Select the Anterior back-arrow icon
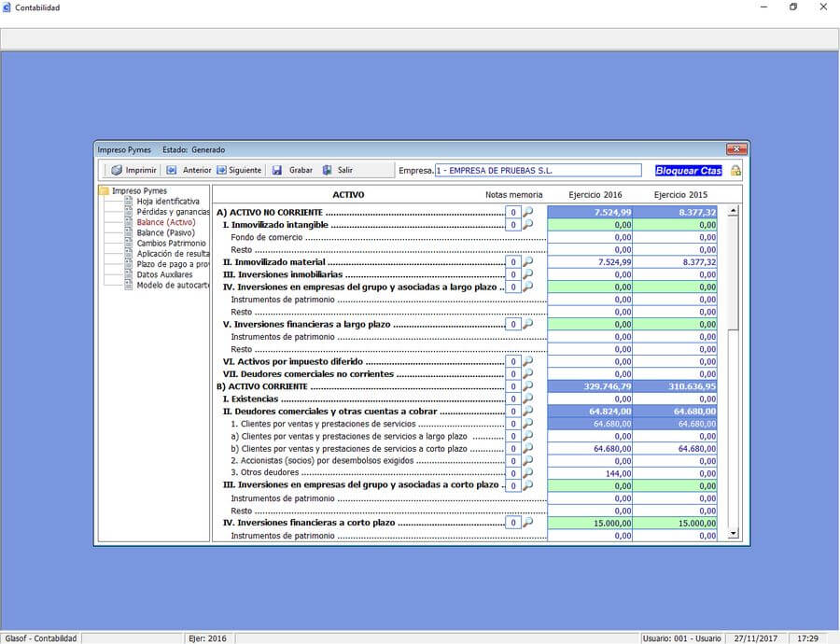 point(173,170)
